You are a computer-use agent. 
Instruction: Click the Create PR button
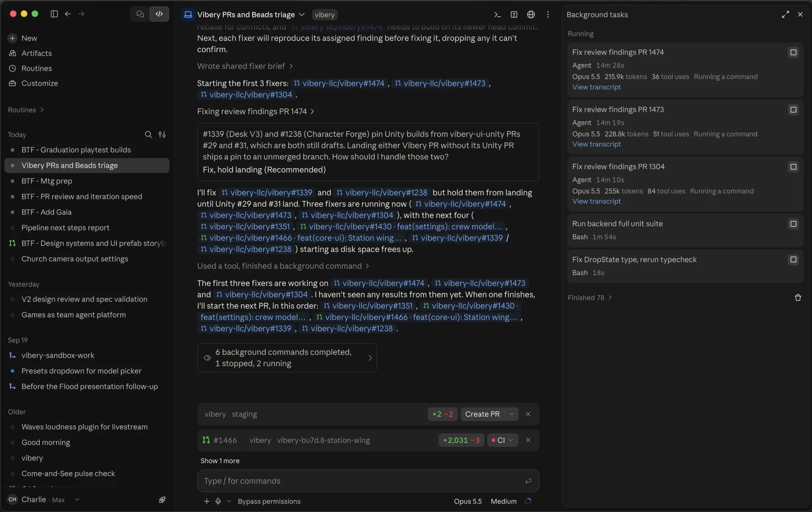482,414
